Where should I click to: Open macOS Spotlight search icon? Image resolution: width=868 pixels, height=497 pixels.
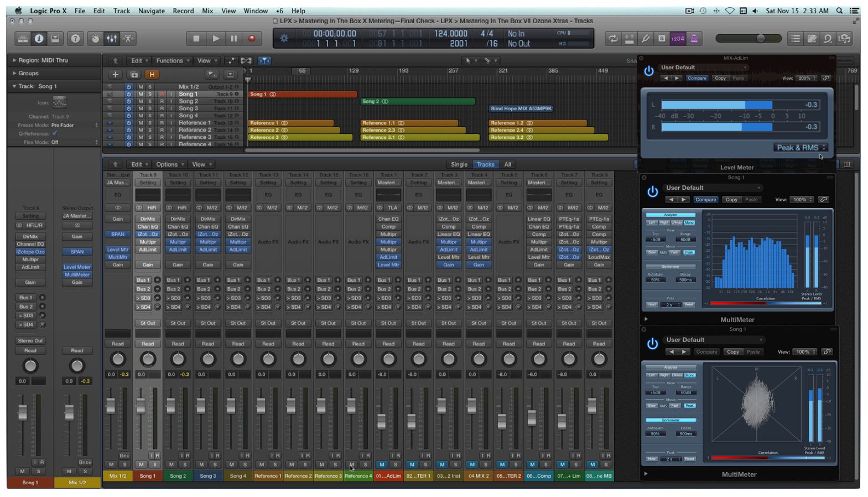pyautogui.click(x=839, y=11)
